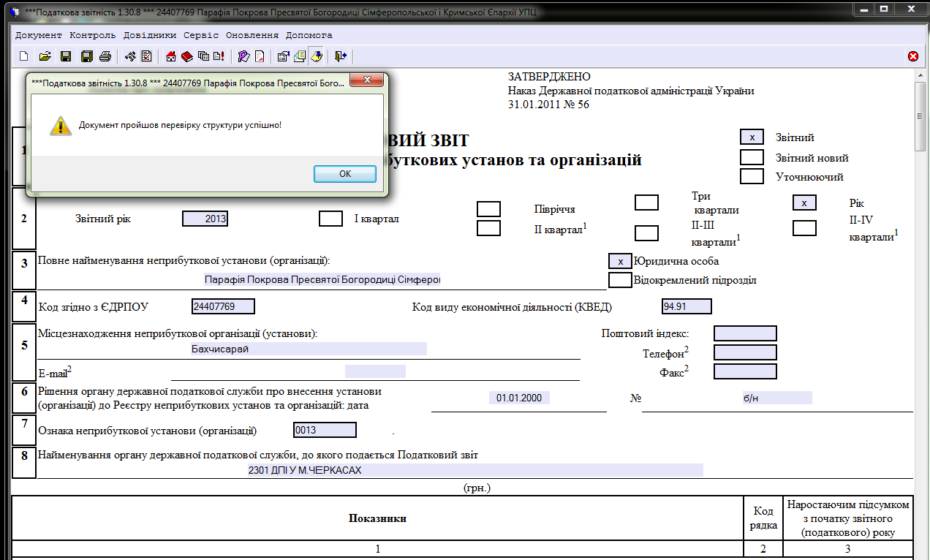Image resolution: width=930 pixels, height=560 pixels.
Task: Check the Звітний новий box
Action: (752, 157)
